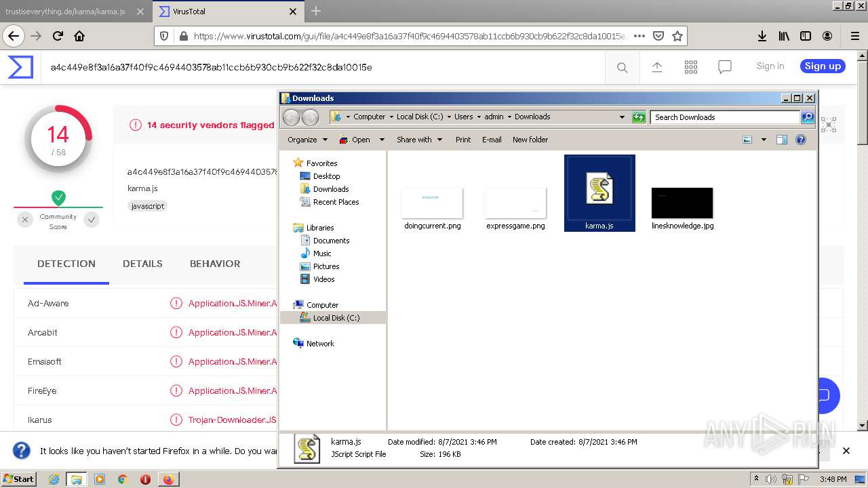
Task: Open a new Firefox tab
Action: [316, 11]
